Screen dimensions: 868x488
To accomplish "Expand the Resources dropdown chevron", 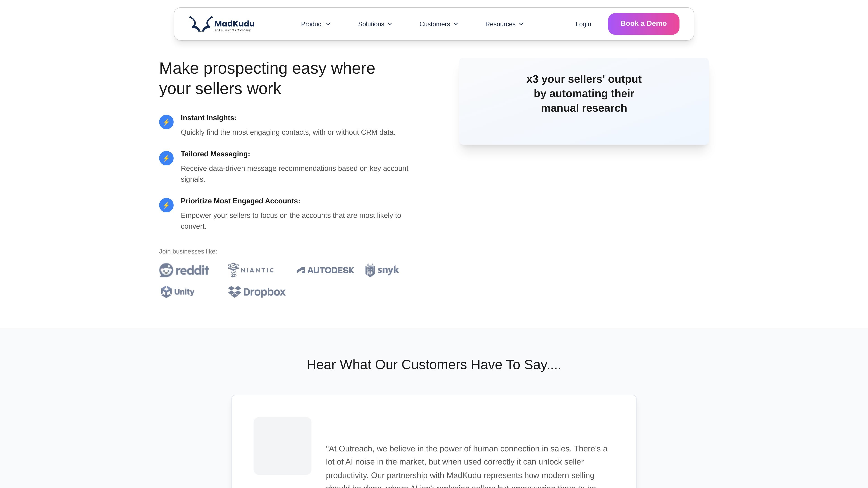I will click(x=521, y=24).
